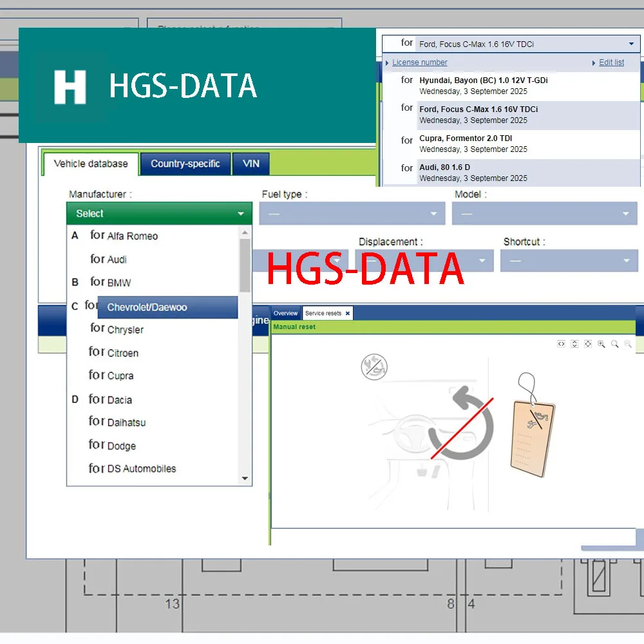The image size is (644, 644).
Task: Select Audi 80 1.6 D from history
Action: tap(511, 173)
